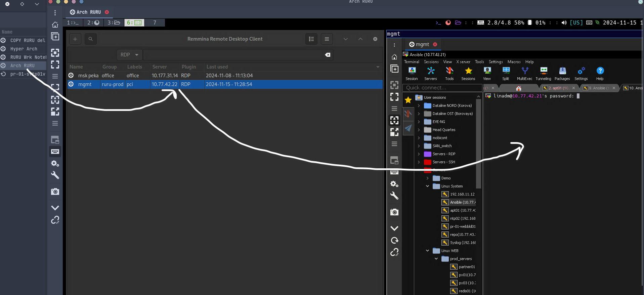Image resolution: width=644 pixels, height=295 pixels.
Task: Open the Tunneling toolbar icon
Action: point(544,74)
